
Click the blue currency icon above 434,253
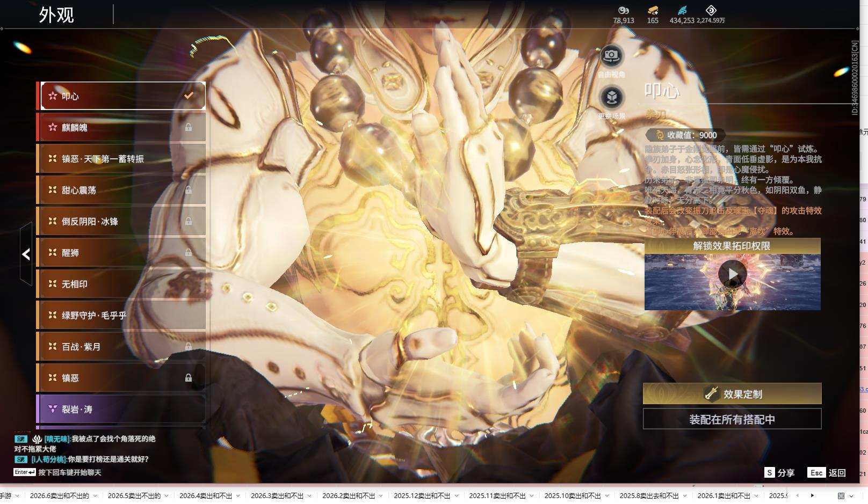pos(682,10)
